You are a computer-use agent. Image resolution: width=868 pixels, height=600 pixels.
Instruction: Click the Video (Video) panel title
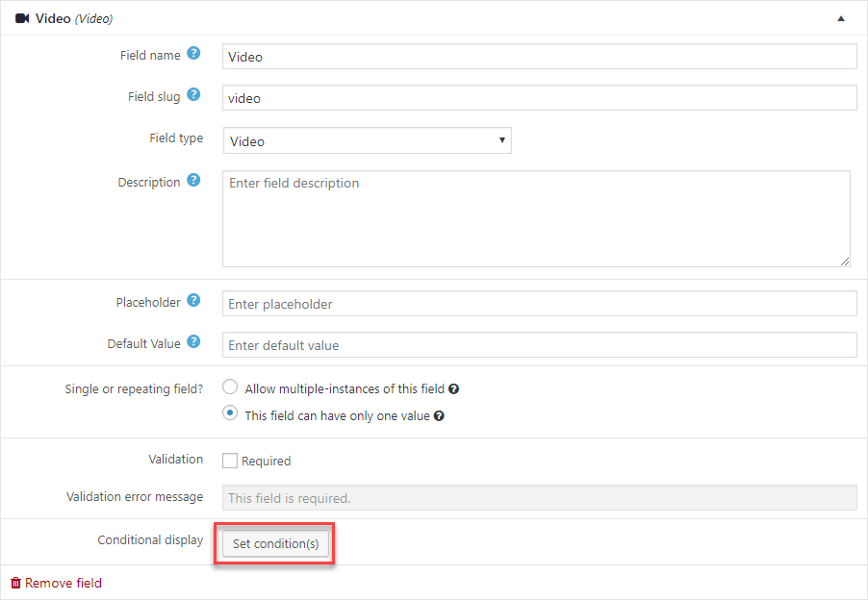[74, 19]
